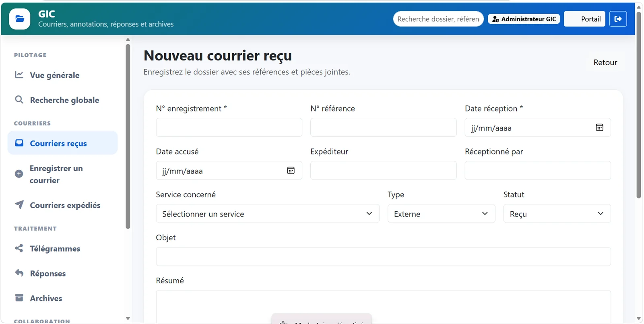Click the page scrollbar down arrow
This screenshot has width=644, height=324.
(x=639, y=318)
